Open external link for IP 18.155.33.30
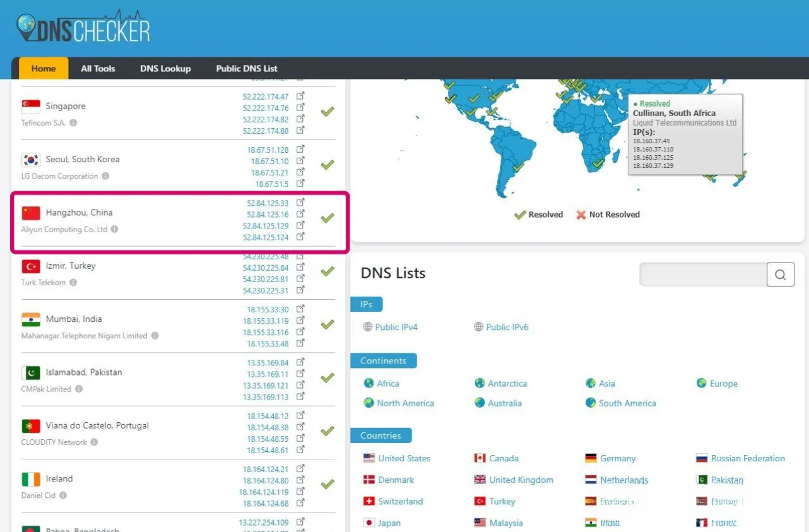This screenshot has height=532, width=809. click(x=301, y=309)
